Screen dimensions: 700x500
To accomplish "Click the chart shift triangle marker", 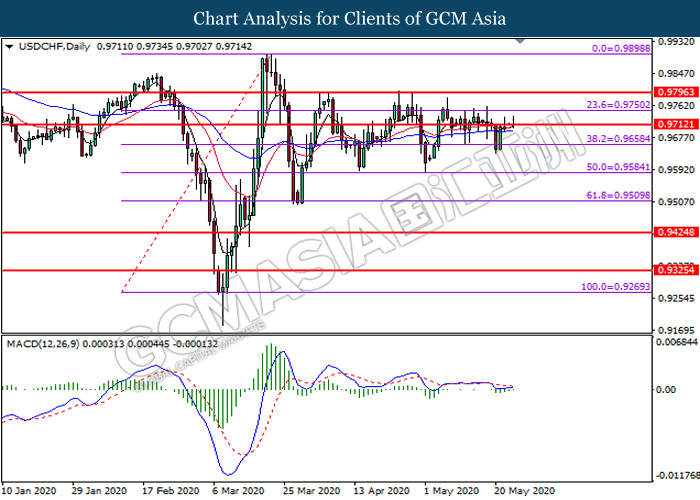I will 520,41.
